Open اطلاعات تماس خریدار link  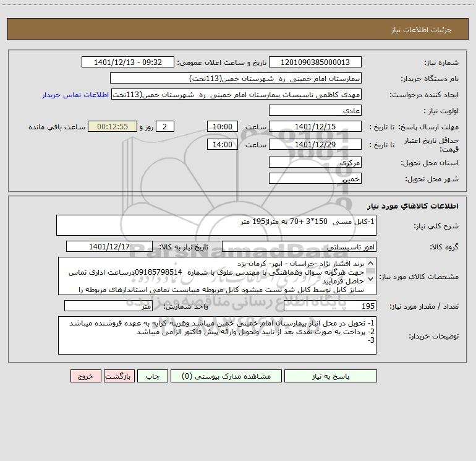(x=75, y=95)
